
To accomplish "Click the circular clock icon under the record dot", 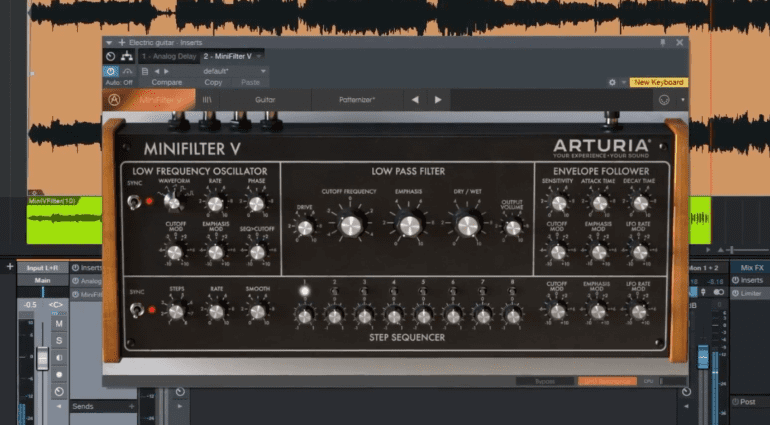I will click(x=59, y=392).
